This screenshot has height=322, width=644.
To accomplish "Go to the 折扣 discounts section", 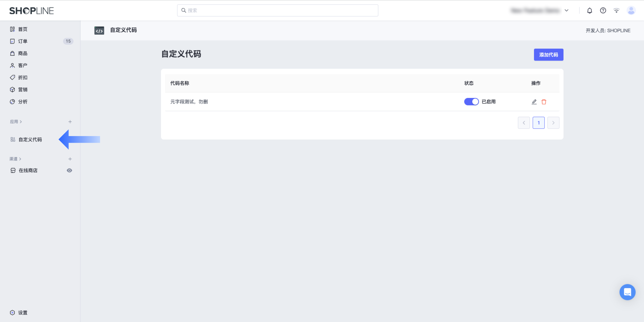I will point(23,77).
